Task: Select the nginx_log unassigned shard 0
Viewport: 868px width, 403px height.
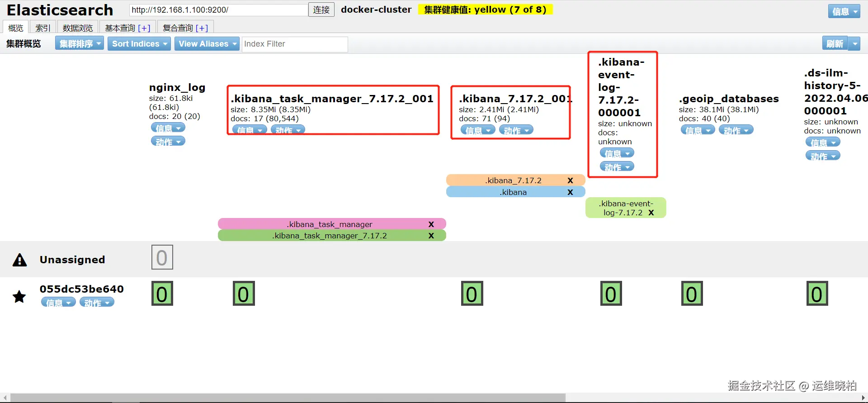Action: click(162, 257)
